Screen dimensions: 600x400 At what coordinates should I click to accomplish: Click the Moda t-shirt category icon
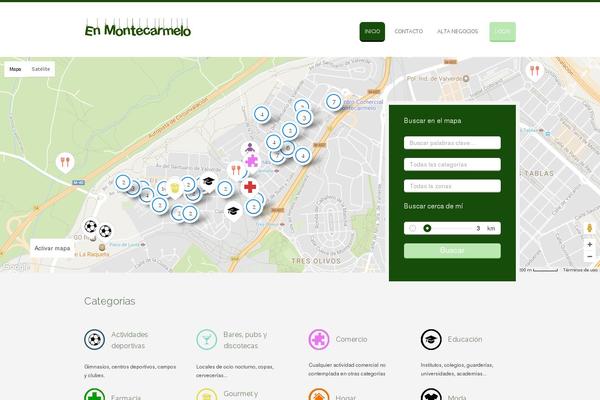click(x=431, y=394)
